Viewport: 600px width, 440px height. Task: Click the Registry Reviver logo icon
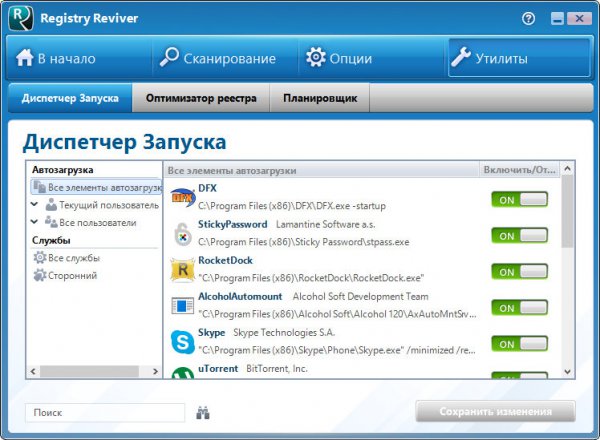coord(21,18)
